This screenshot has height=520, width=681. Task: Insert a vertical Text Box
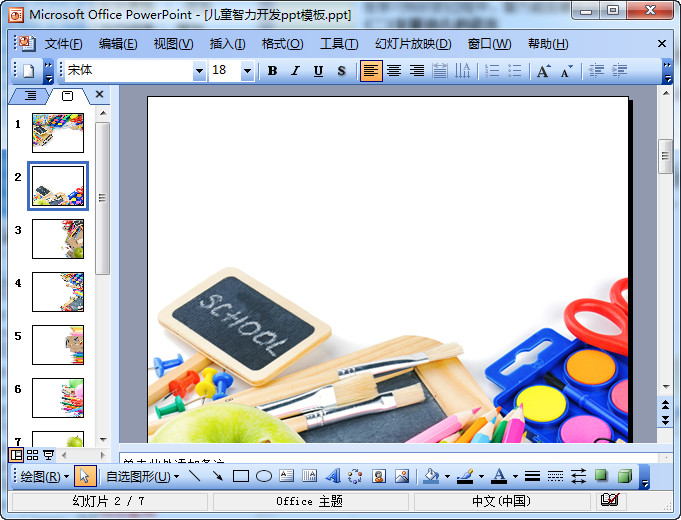pos(310,476)
